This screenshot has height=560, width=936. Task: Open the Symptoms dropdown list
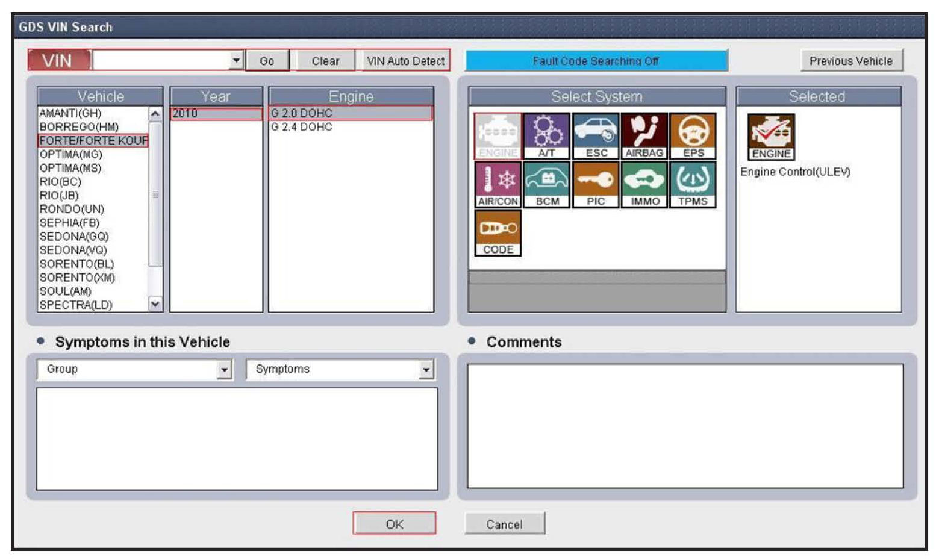coord(426,369)
